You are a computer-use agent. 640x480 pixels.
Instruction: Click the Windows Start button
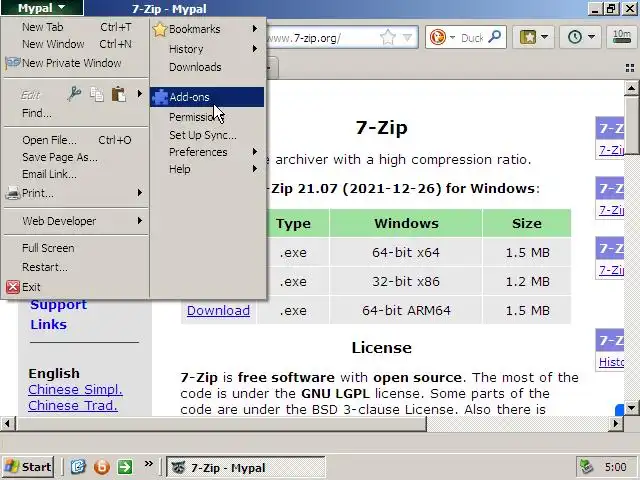(28, 467)
